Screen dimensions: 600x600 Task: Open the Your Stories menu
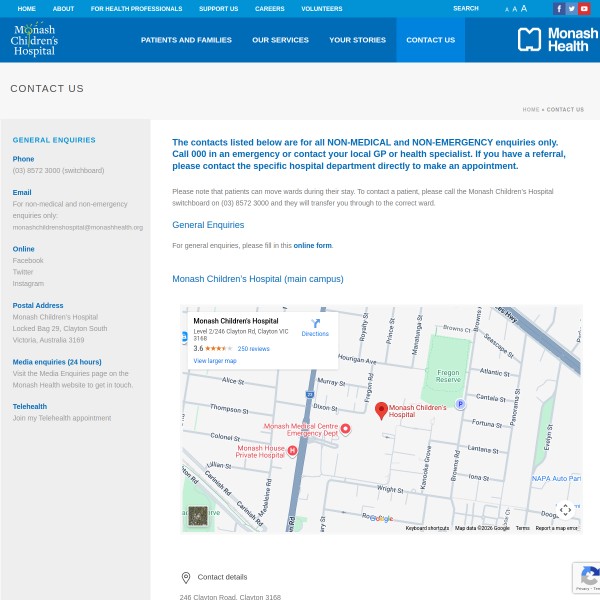coord(357,40)
